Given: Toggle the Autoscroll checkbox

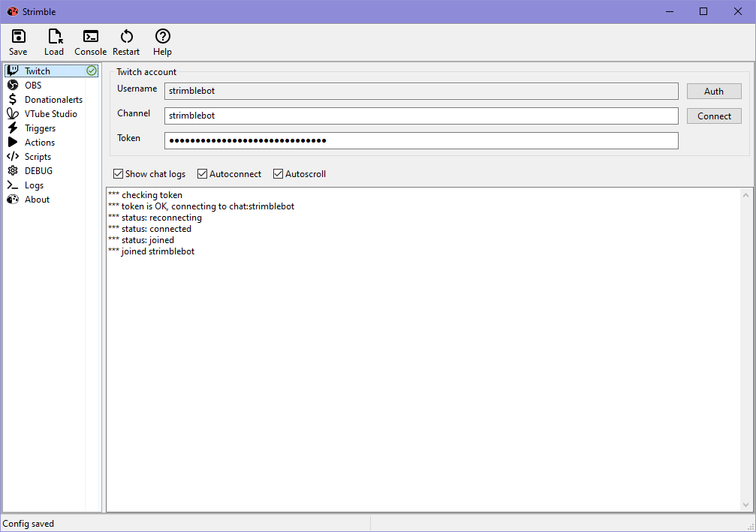Looking at the screenshot, I should (279, 174).
